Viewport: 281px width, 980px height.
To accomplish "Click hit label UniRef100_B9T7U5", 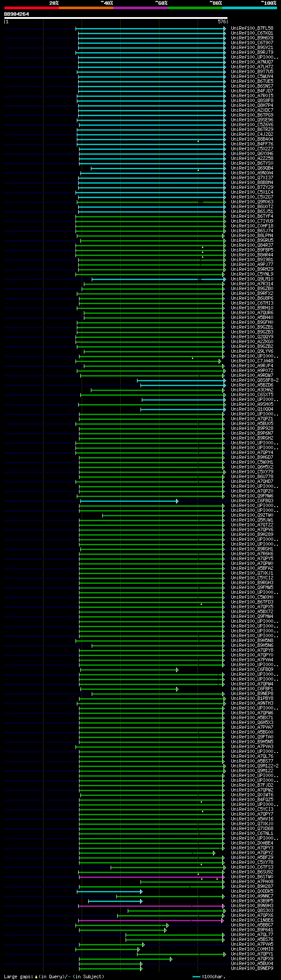I will 252,72.
